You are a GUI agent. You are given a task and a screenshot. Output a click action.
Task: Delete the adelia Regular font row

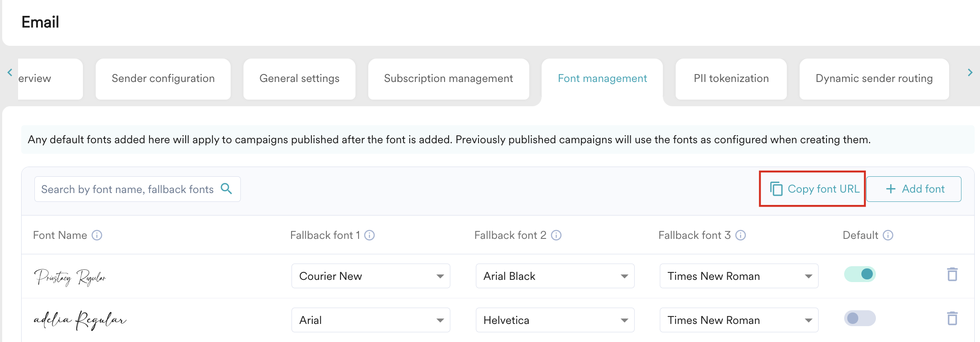[x=952, y=319]
